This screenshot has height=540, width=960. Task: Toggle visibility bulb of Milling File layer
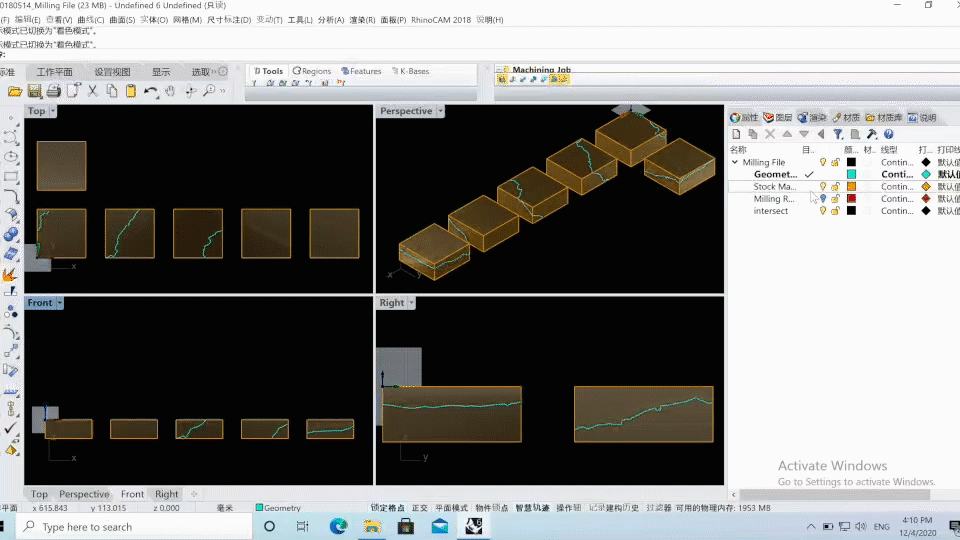823,162
